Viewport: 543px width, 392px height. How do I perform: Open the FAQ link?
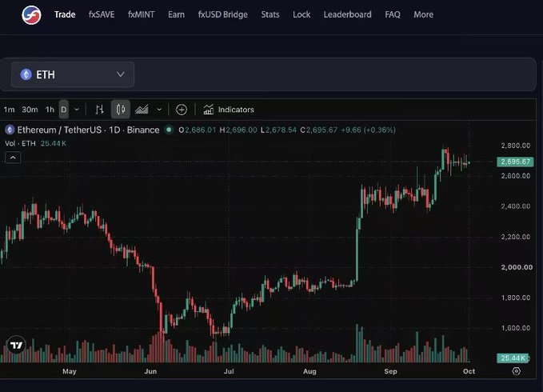pos(393,14)
